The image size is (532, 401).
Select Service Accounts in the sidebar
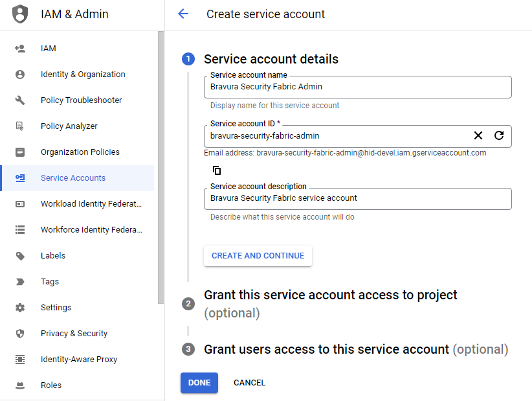[x=72, y=178]
